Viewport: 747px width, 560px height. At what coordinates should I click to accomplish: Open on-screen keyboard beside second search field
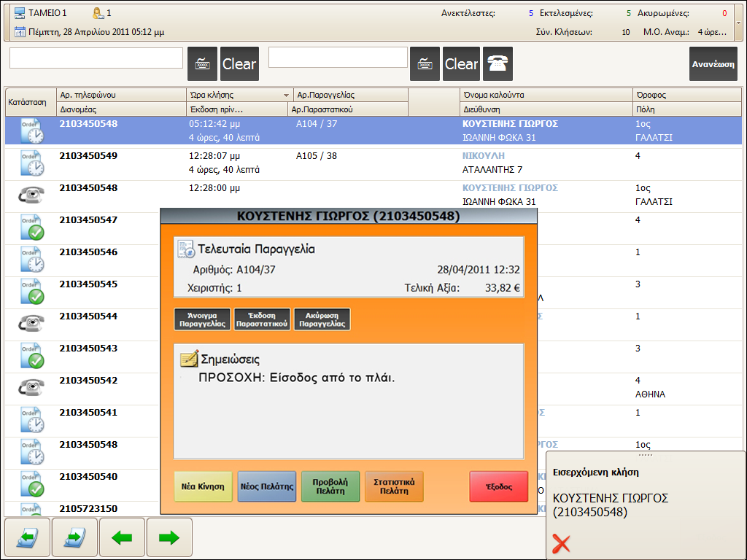pyautogui.click(x=425, y=64)
